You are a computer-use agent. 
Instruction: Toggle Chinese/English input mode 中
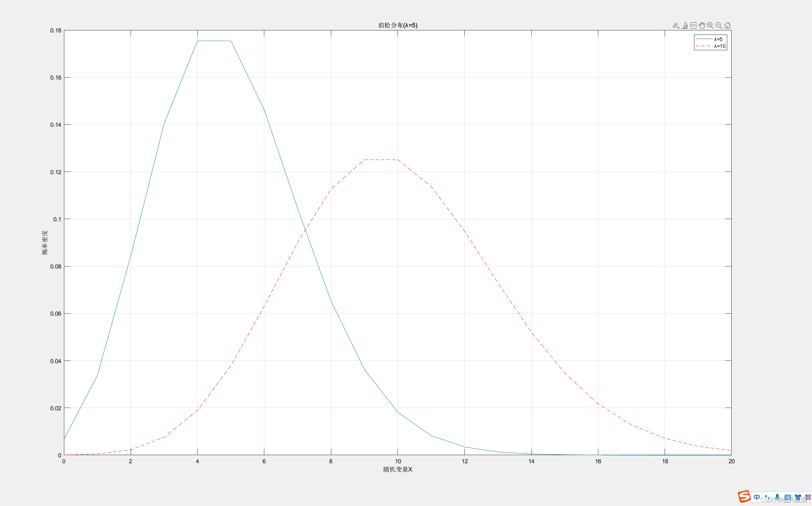point(757,497)
